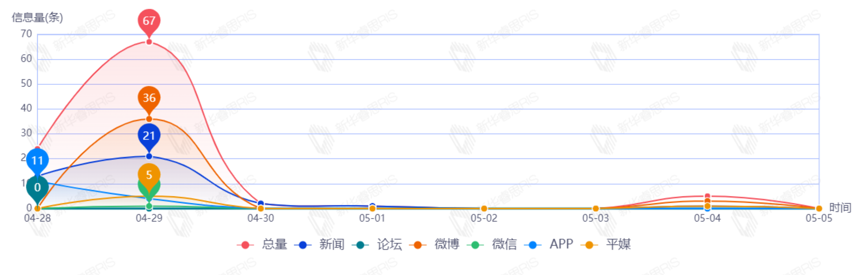Toggle the 总量 series in the legend
Screen dimensions: 868x275
262,244
